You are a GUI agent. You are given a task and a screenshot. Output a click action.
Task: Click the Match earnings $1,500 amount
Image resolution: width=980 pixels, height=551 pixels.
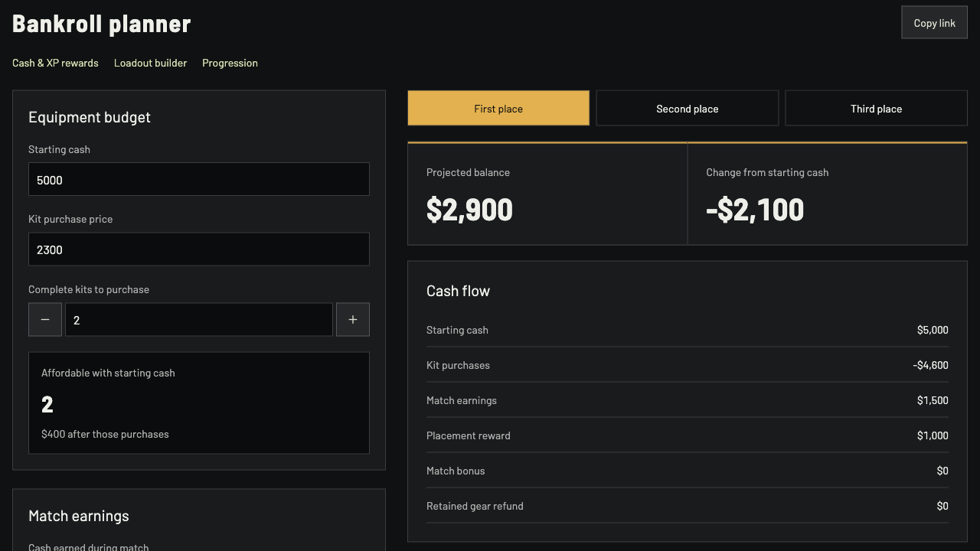(x=933, y=400)
